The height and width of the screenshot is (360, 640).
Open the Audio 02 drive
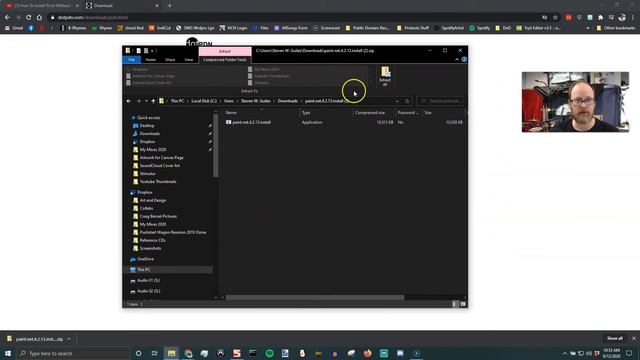pyautogui.click(x=149, y=291)
